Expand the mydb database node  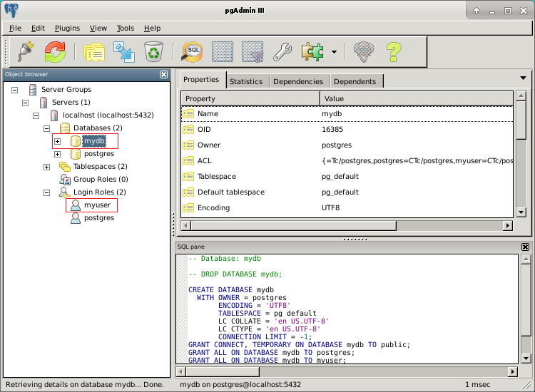[x=57, y=141]
